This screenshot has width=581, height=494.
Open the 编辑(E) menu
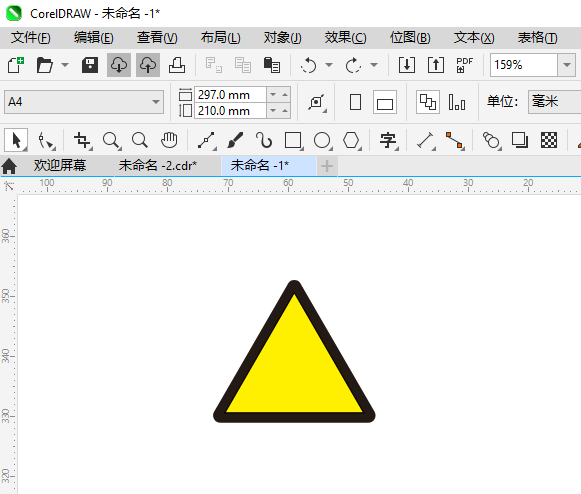(x=93, y=38)
